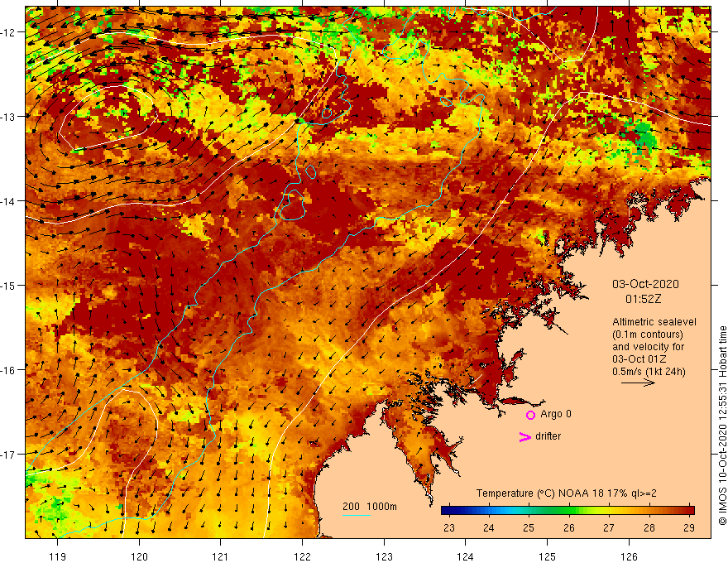This screenshot has height=563, width=728.
Task: Click the 125 longitude axis label
Action: 548,556
